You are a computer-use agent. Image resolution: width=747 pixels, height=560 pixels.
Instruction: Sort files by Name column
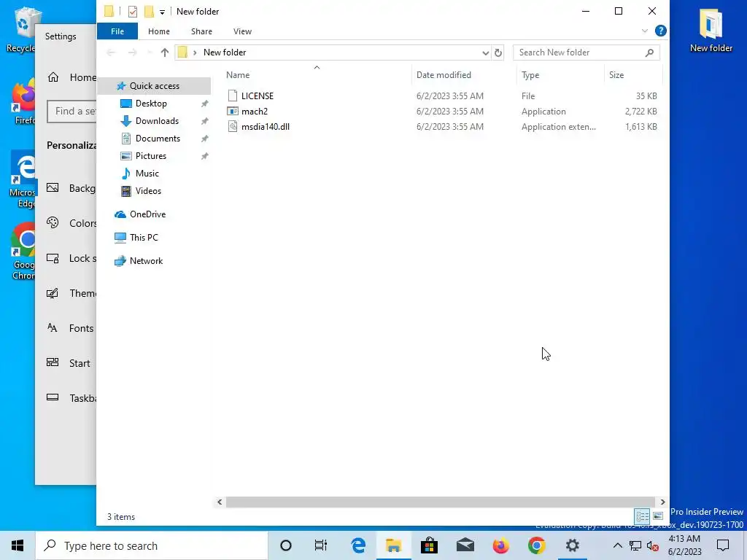pyautogui.click(x=238, y=75)
